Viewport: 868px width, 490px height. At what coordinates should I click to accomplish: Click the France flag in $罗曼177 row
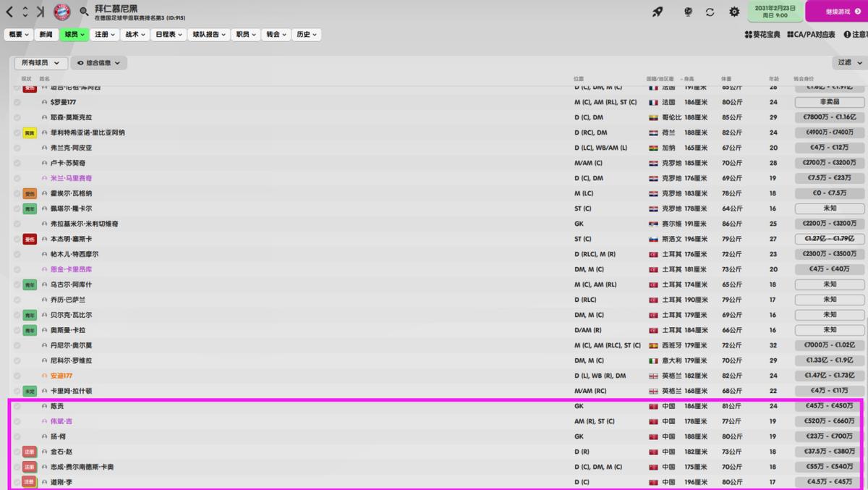[653, 102]
